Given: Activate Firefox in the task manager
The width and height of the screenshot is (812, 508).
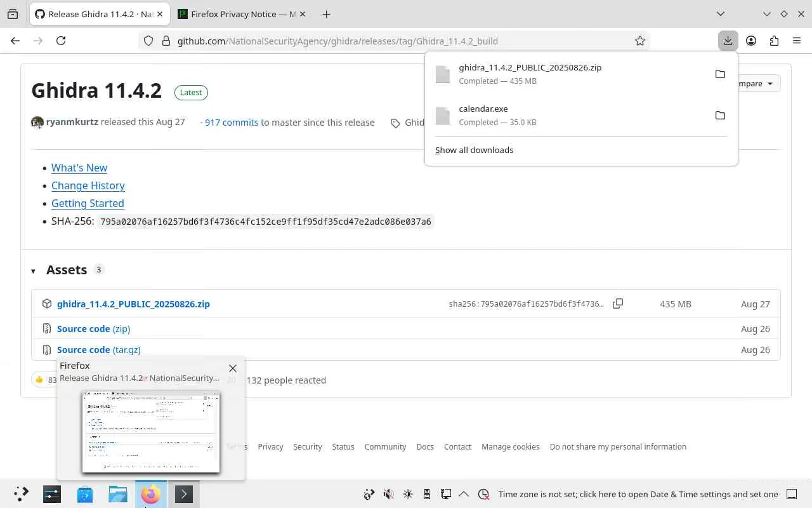Looking at the screenshot, I should [x=151, y=494].
